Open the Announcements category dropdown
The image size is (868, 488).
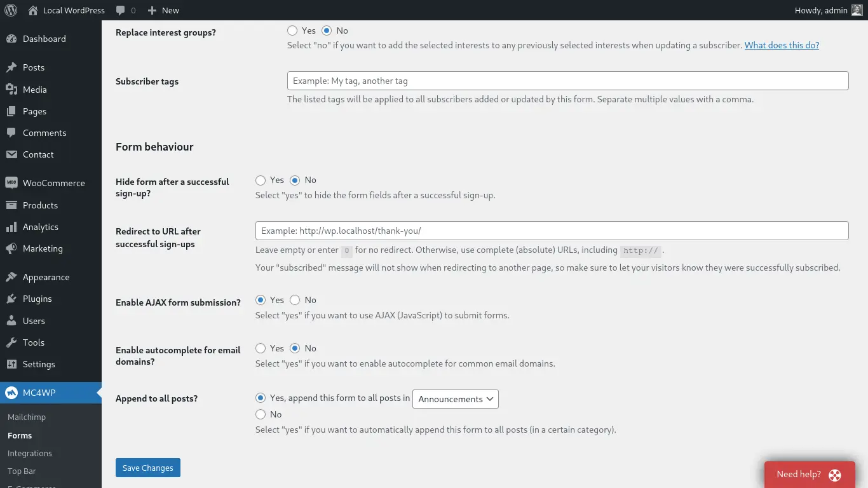(x=456, y=399)
